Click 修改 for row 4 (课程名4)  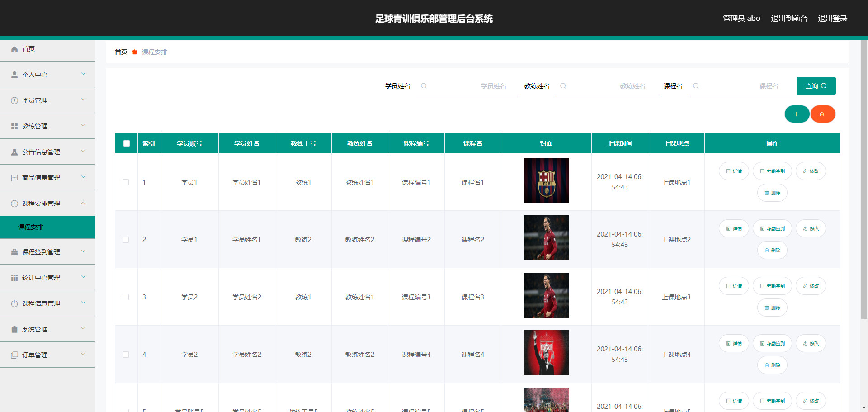click(811, 343)
